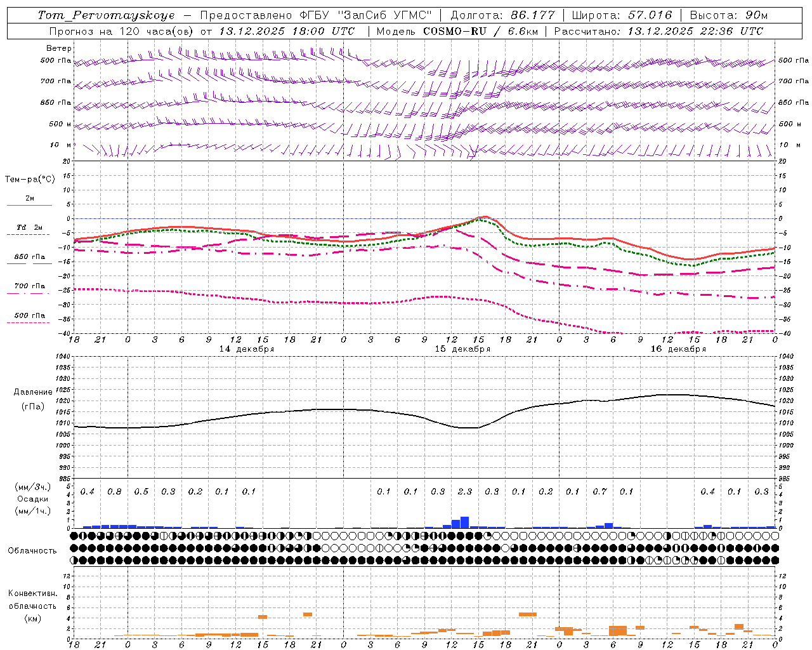Select the 14 декабря date label
The width and height of the screenshot is (812, 650).
point(247,349)
